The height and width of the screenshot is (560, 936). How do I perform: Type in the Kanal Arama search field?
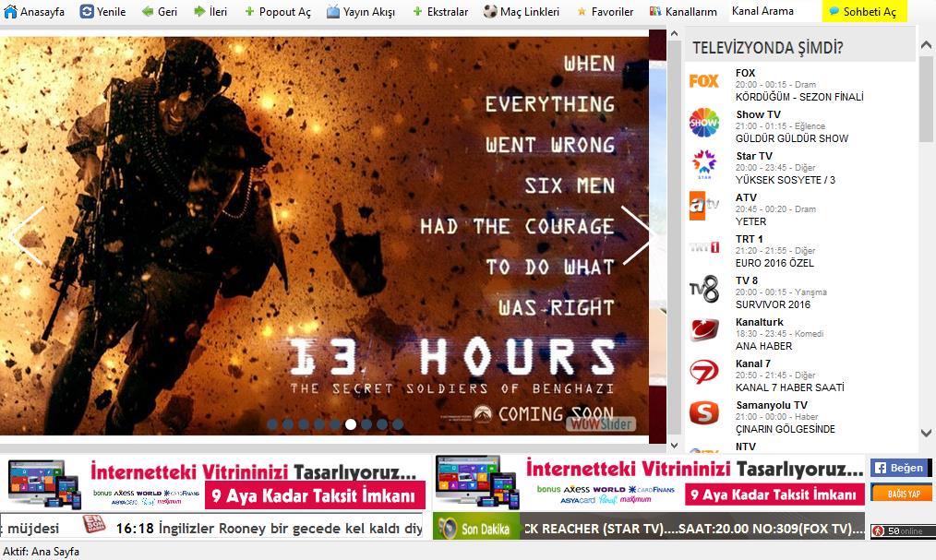772,12
